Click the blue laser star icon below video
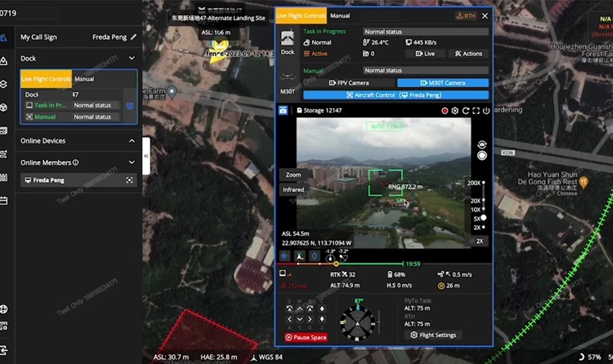The image size is (613, 364). 284,256
